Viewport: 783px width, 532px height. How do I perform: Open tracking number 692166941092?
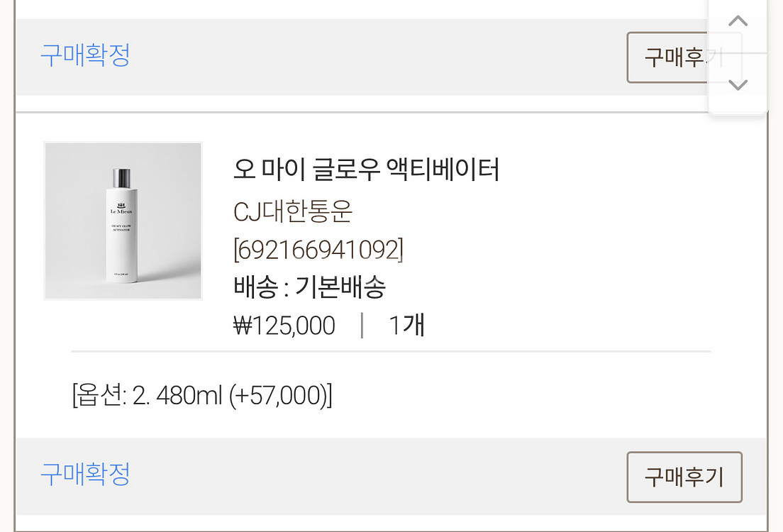click(x=318, y=250)
